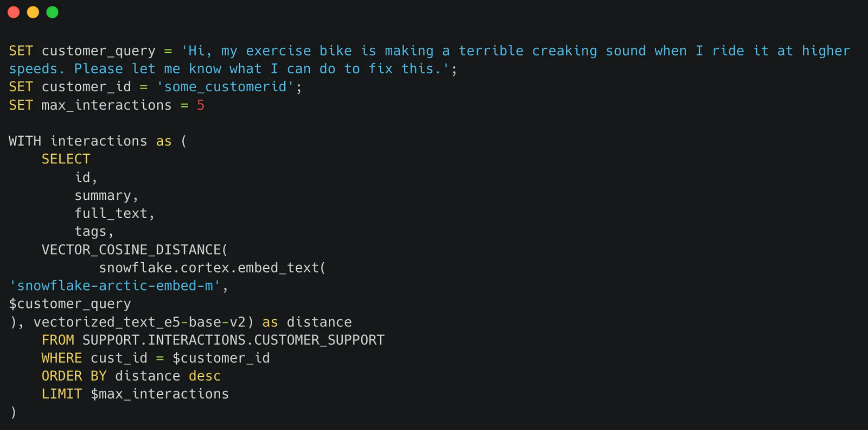This screenshot has width=868, height=430.
Task: Click the WHERE keyword
Action: pos(62,358)
